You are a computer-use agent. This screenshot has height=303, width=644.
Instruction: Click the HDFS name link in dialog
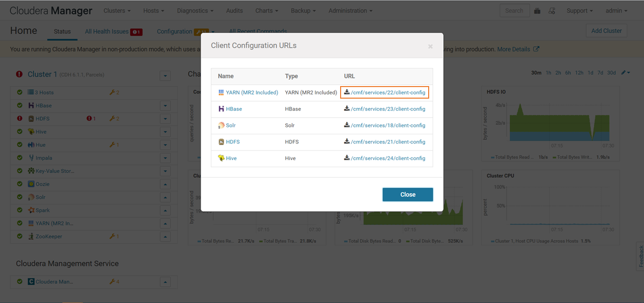(x=232, y=142)
